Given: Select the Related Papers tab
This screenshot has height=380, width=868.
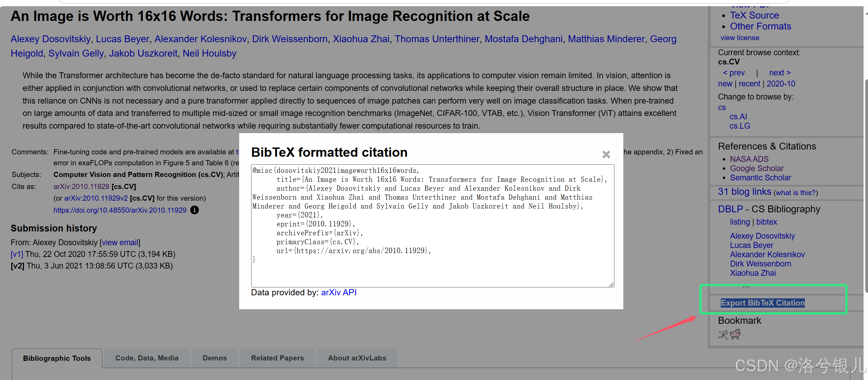Looking at the screenshot, I should (277, 358).
